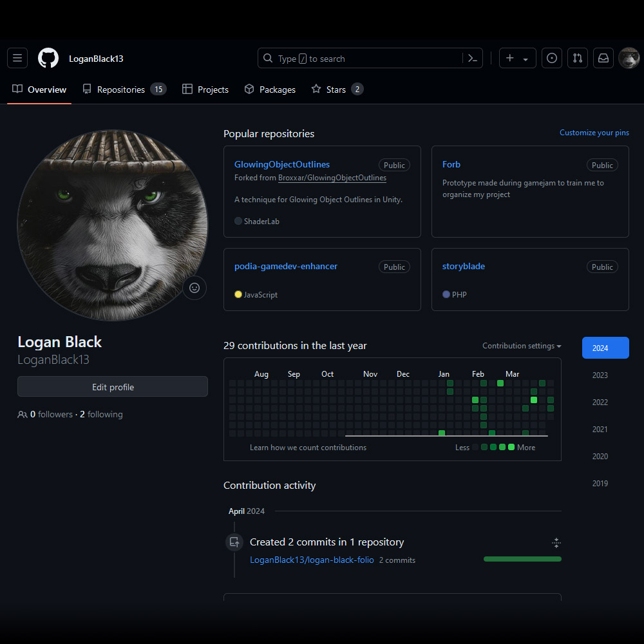Expand the create new plus dropdown
Screen dimensions: 644x644
click(x=517, y=59)
